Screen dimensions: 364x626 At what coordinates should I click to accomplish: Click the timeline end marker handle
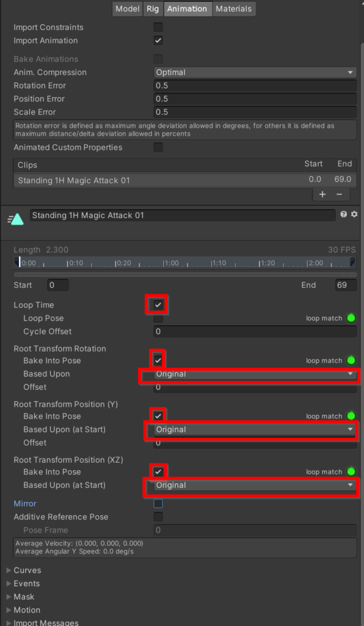pyautogui.click(x=352, y=262)
